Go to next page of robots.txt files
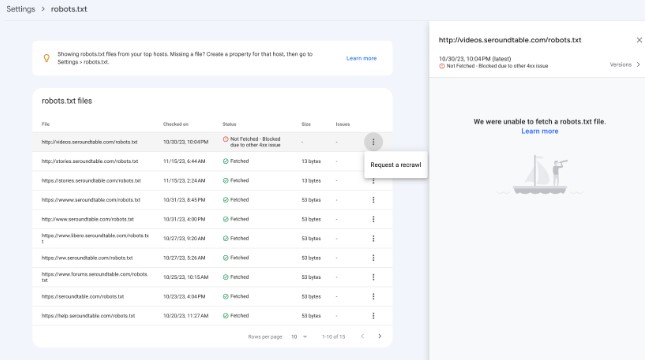Viewport: 645px width, 360px height. click(380, 336)
